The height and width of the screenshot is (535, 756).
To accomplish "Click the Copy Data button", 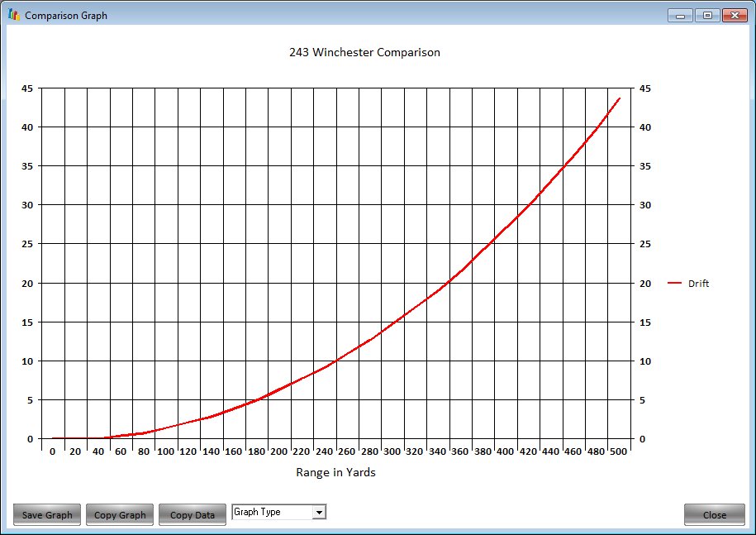I will [193, 514].
